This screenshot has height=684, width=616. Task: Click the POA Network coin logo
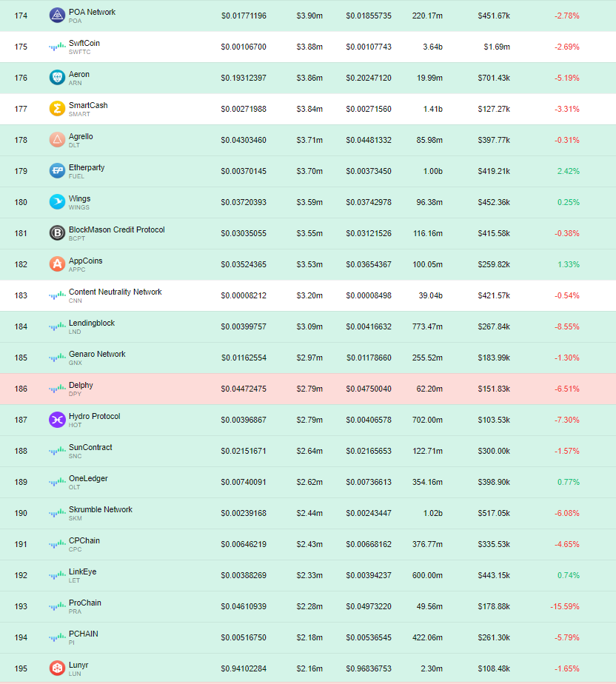57,16
